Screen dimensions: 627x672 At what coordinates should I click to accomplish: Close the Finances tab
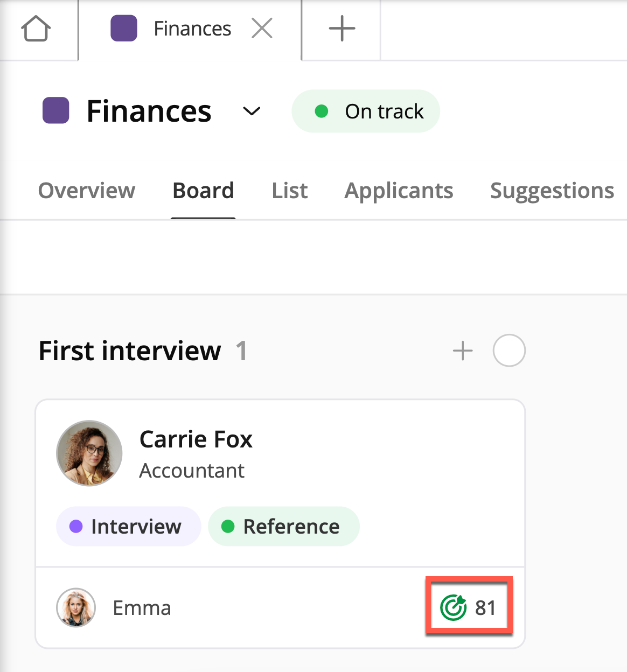(262, 29)
